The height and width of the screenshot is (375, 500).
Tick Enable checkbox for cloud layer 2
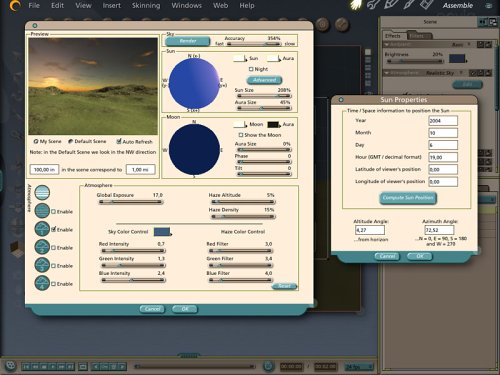53,248
